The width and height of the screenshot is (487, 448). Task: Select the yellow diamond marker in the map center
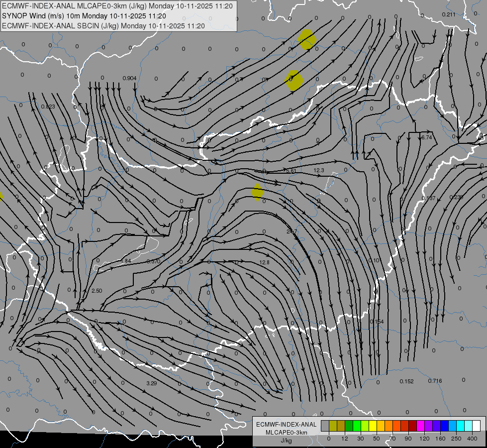[x=258, y=192]
